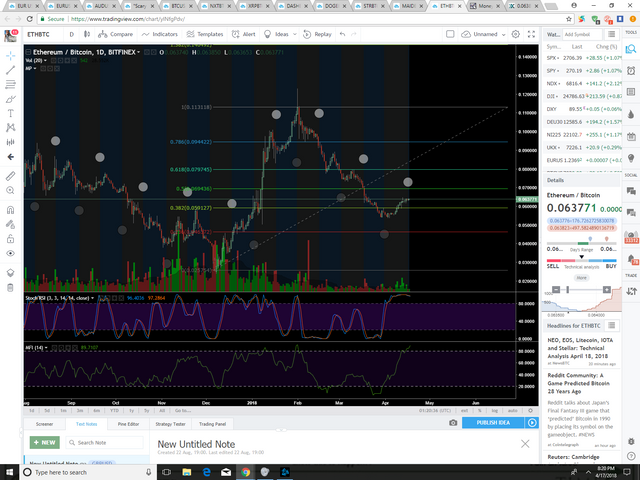This screenshot has height=480, width=640.
Task: Toggle magnet mode
Action: click(x=11, y=210)
